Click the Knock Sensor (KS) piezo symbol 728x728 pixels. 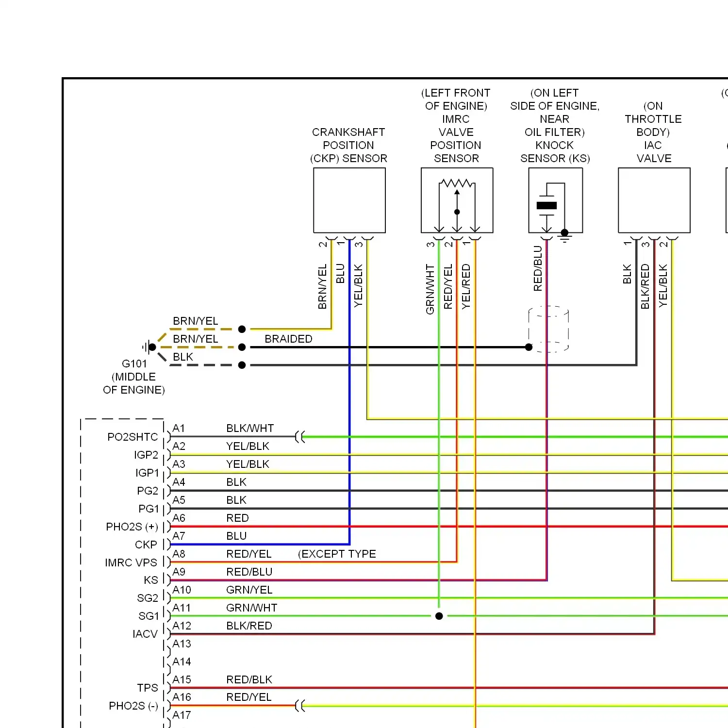click(547, 206)
